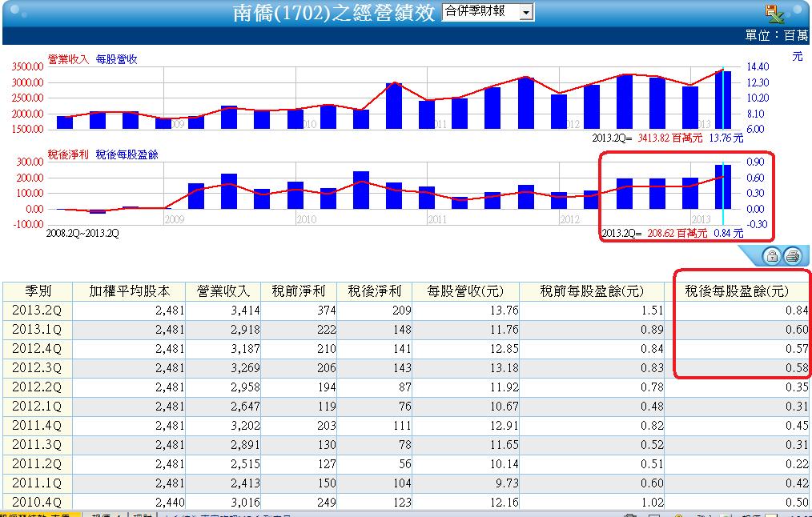The height and width of the screenshot is (517, 812).
Task: Click revenue per share 13.76 cell
Action: 504,311
